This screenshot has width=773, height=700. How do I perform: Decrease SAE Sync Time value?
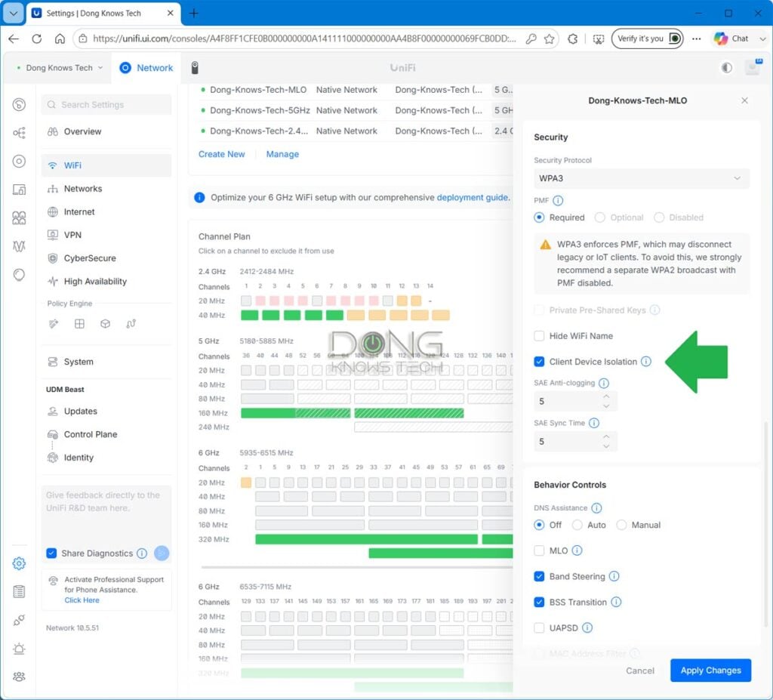606,446
